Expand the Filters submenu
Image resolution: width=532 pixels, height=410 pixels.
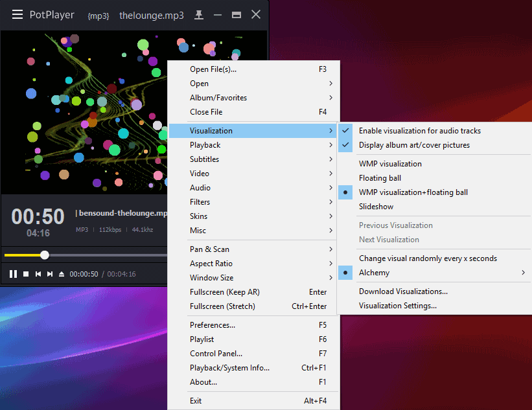[x=253, y=202]
